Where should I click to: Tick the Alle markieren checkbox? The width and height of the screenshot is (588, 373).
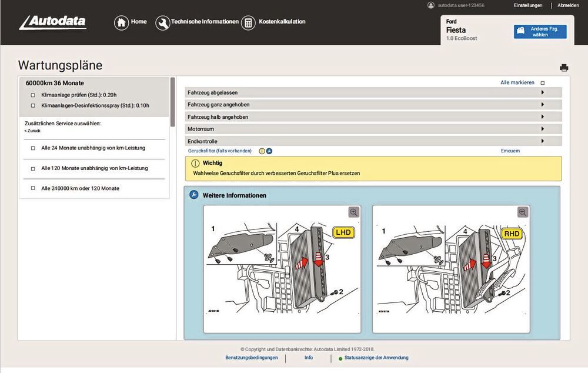(543, 83)
